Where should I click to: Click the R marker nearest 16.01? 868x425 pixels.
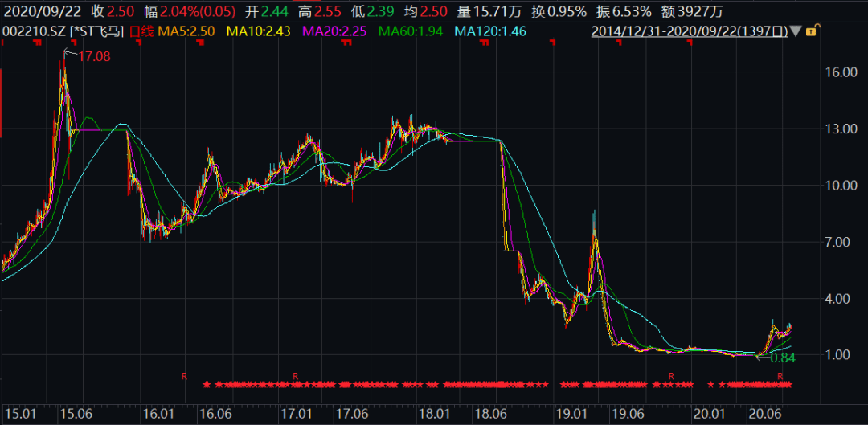[x=184, y=375]
